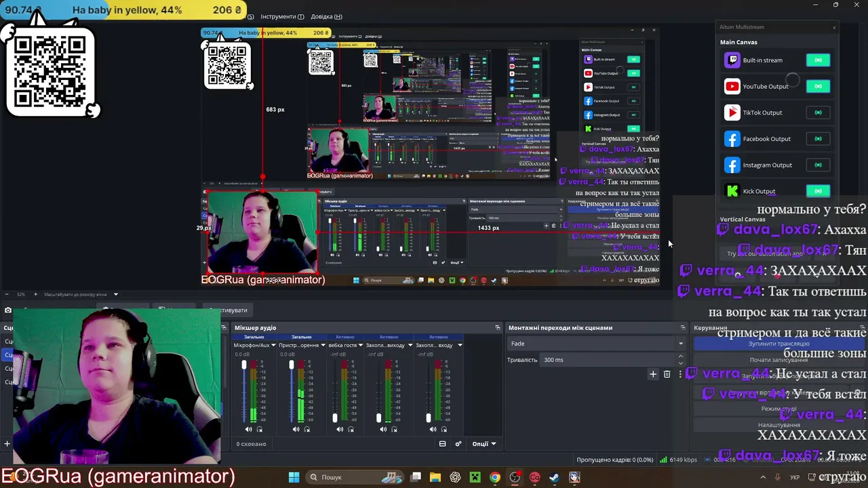Toggle headphone monitoring for Пристр...орення channel
This screenshot has height=488, width=868.
point(307,429)
